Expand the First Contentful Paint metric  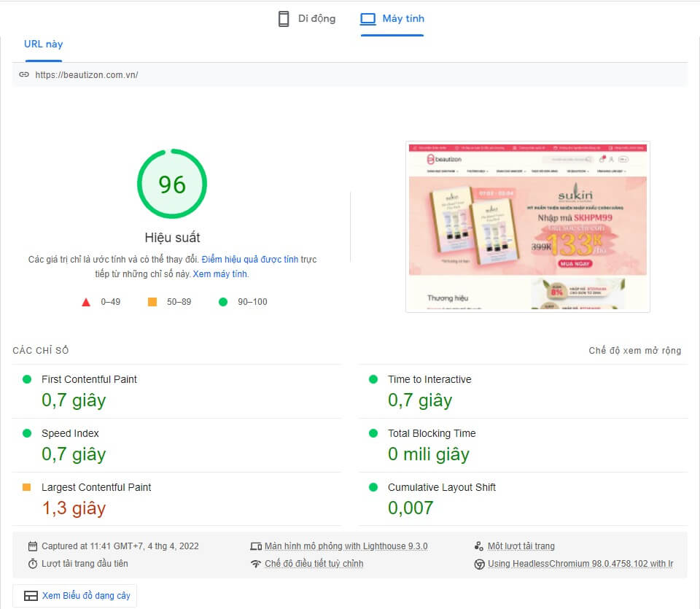(89, 379)
